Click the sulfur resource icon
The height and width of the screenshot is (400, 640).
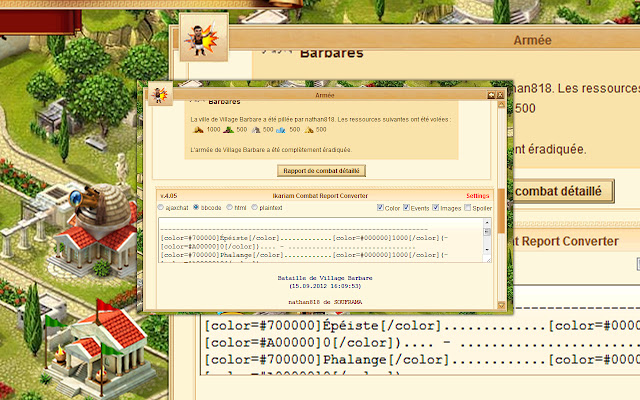pos(309,130)
